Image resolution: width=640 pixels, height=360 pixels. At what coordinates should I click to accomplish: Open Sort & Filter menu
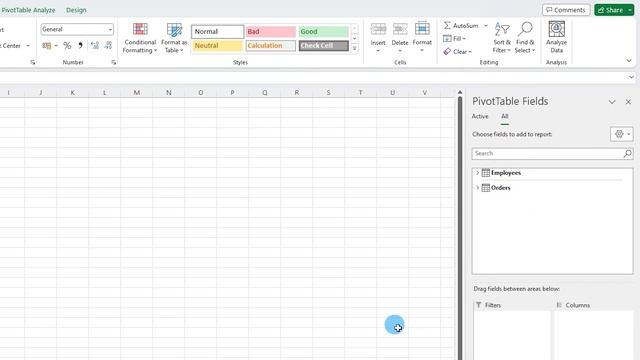502,38
